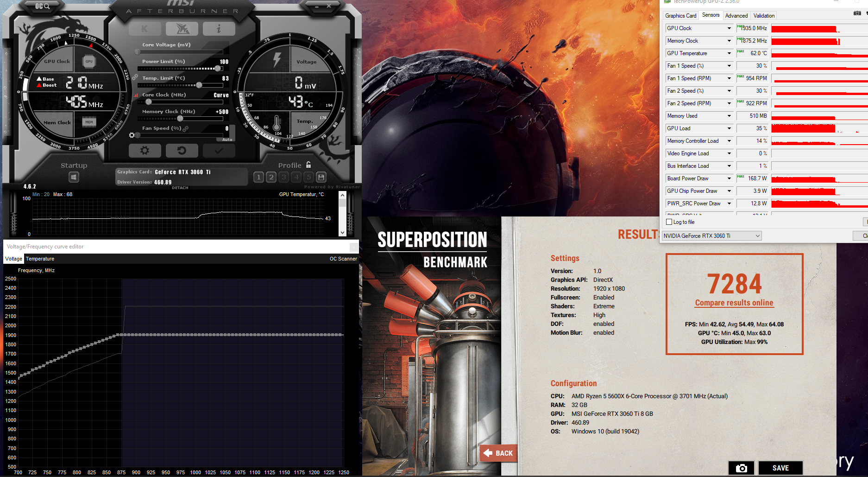Image resolution: width=868 pixels, height=477 pixels.
Task: Open curve editor icon beside Core Clock
Action: click(136, 95)
